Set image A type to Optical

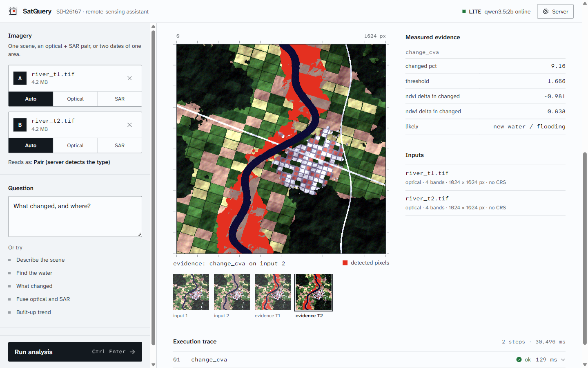coord(75,99)
